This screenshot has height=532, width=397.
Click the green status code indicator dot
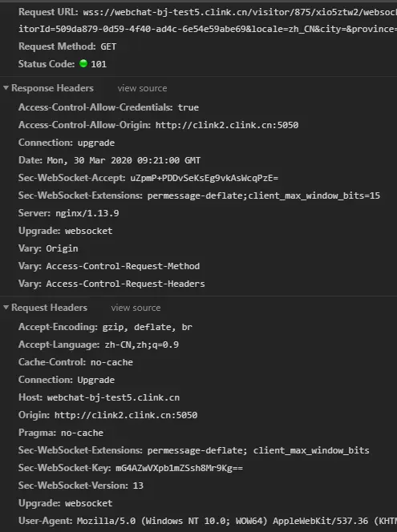click(83, 63)
